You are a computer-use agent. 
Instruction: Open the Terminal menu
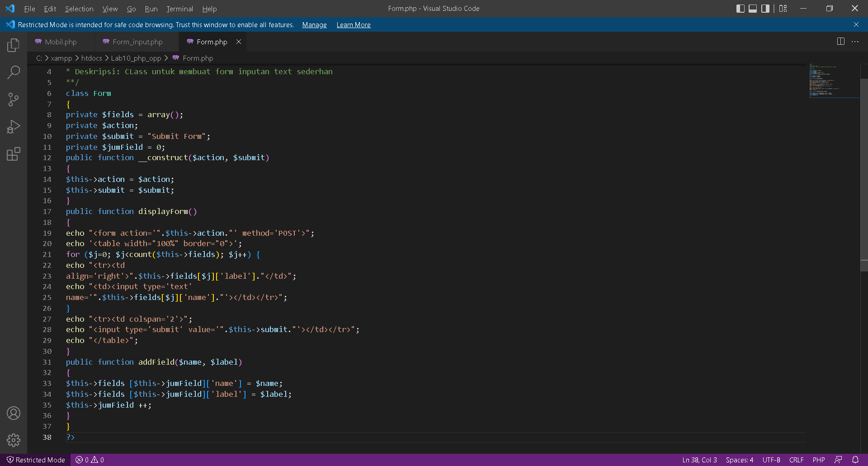tap(179, 9)
